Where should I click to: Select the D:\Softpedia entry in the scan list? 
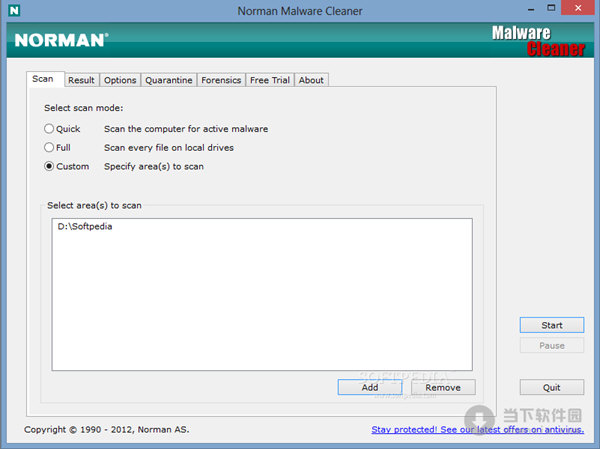coord(85,226)
